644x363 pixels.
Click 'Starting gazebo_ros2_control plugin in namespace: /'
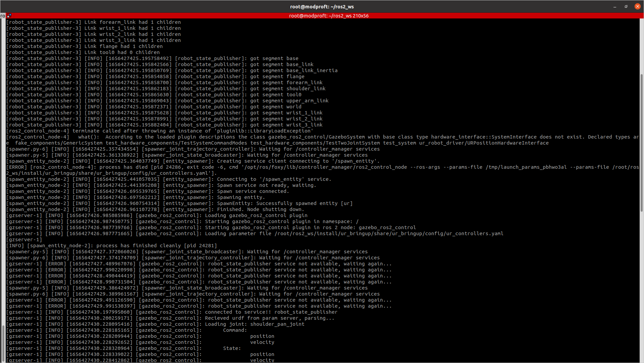click(282, 221)
